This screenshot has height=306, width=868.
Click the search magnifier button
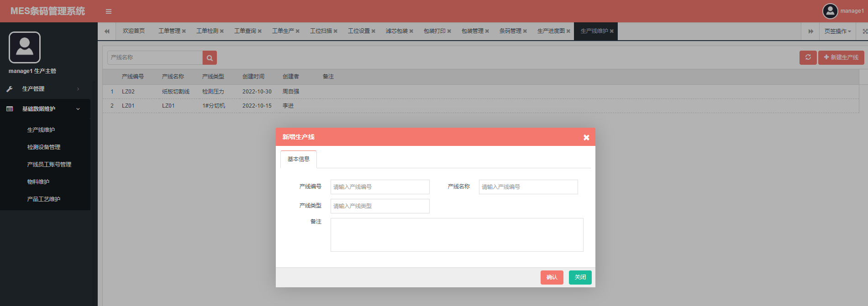click(210, 57)
